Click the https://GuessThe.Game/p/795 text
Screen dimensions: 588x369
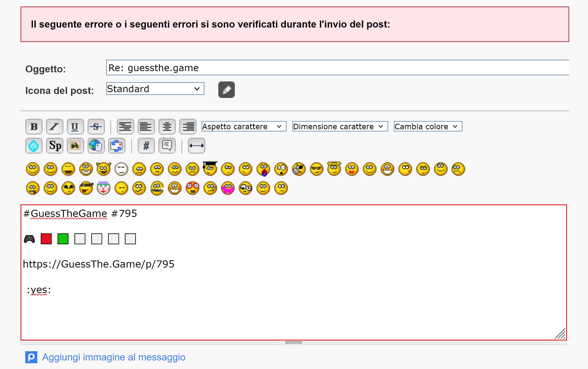click(x=99, y=264)
